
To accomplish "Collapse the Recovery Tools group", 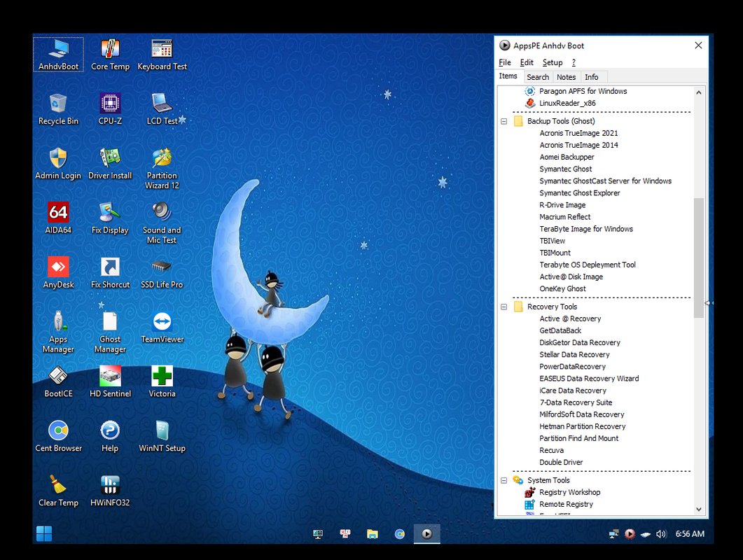I will 504,307.
